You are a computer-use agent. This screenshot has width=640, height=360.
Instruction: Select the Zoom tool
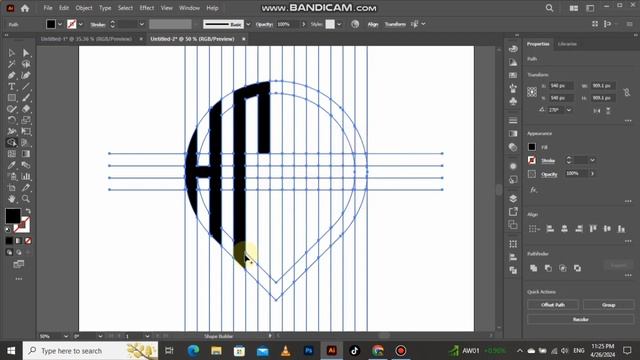(x=26, y=199)
